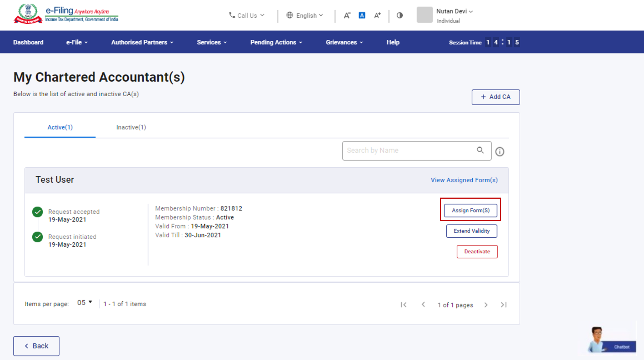Jump to the first page arrow
644x360 pixels.
click(403, 305)
